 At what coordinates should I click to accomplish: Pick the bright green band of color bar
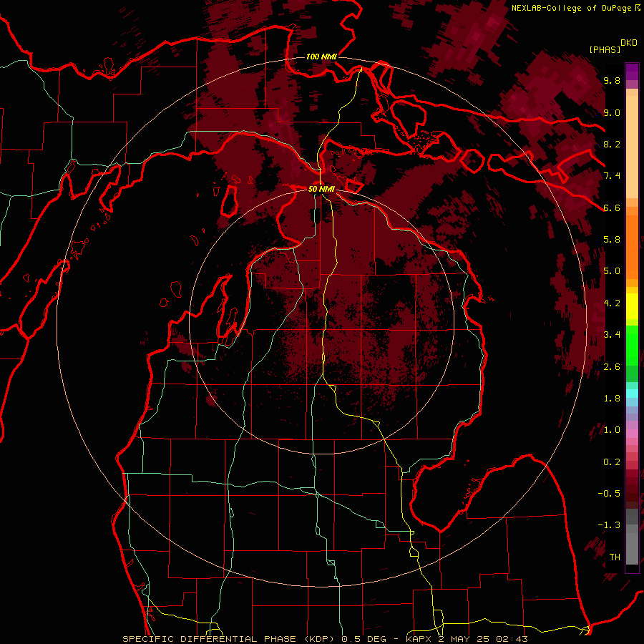point(632,345)
